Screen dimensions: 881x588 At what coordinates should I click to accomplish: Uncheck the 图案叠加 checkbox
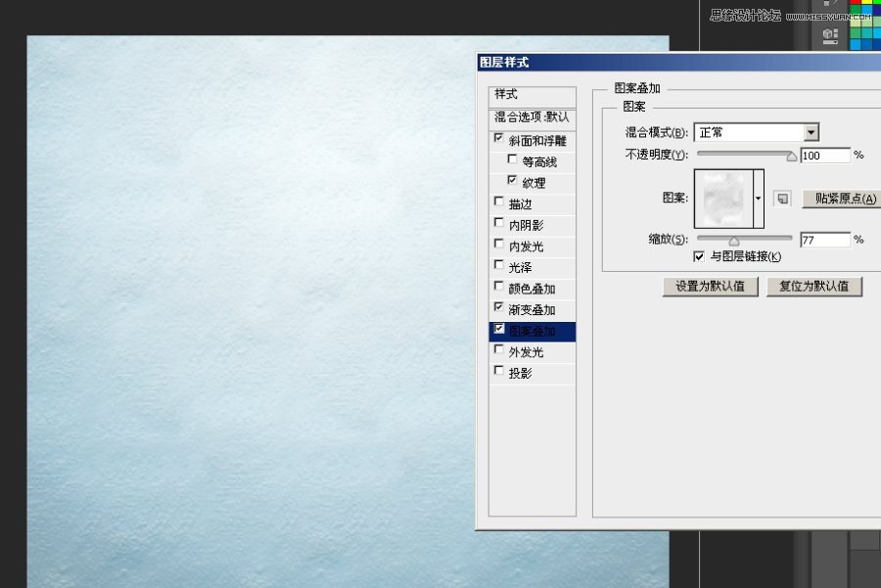point(499,329)
